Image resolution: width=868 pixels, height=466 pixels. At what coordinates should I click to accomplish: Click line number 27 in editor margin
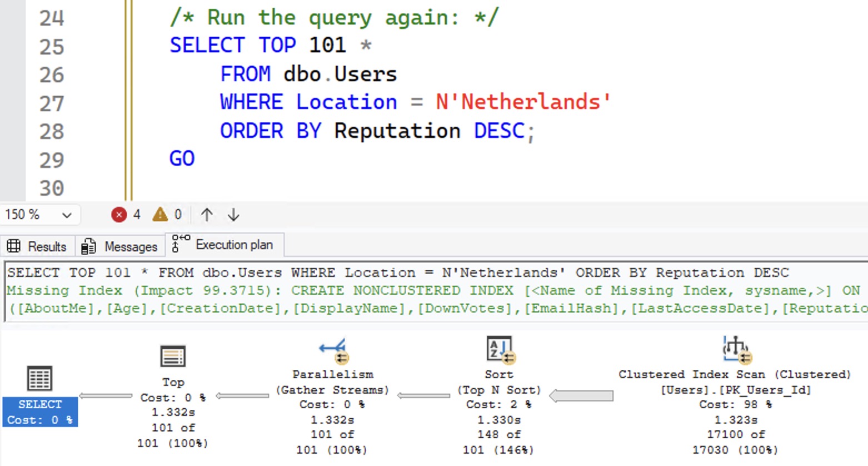(x=51, y=103)
